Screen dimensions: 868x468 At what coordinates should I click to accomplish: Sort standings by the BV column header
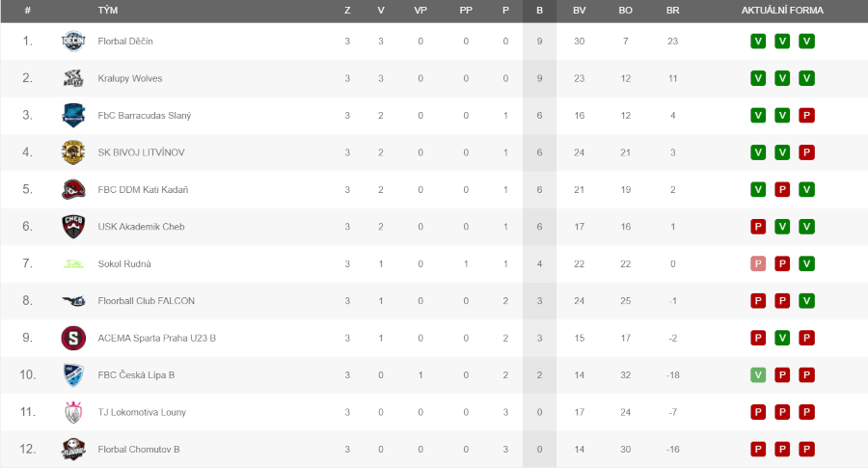(579, 11)
